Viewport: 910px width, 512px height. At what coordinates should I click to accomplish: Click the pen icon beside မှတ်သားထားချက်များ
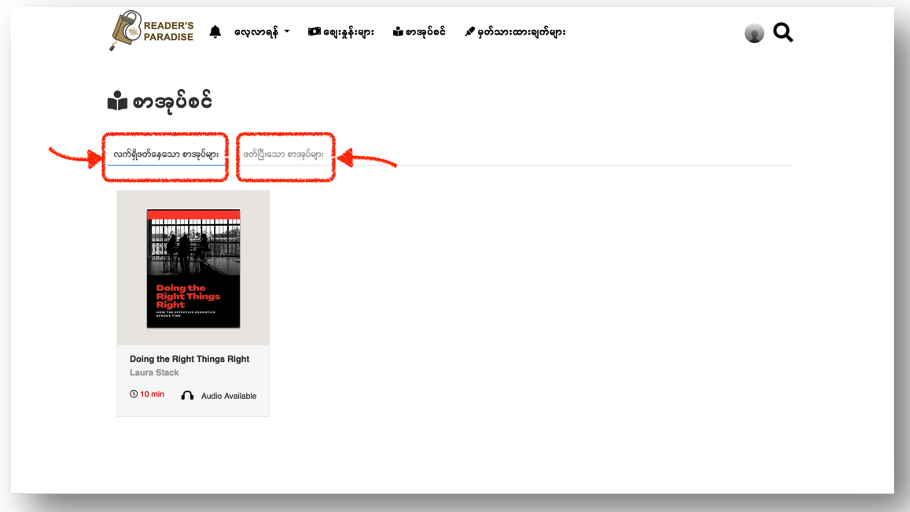click(x=469, y=32)
